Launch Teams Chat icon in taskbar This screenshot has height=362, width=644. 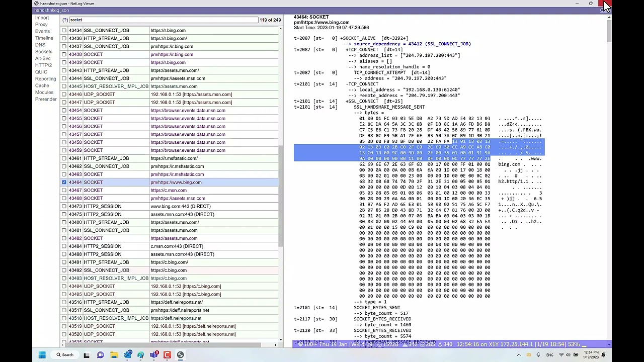tap(100, 355)
